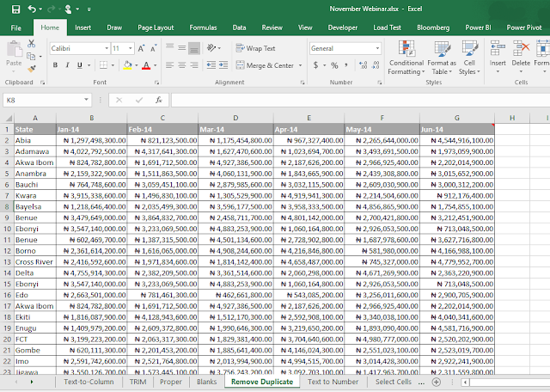This screenshot has height=392, width=550.
Task: Open Format as Table
Action: [x=442, y=58]
